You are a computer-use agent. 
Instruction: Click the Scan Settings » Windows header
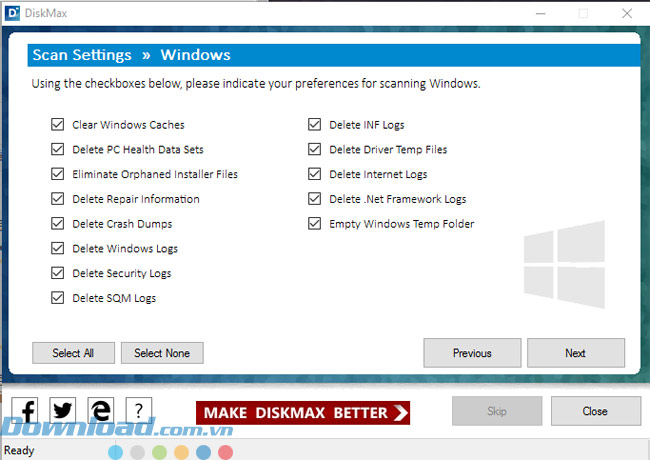click(334, 55)
